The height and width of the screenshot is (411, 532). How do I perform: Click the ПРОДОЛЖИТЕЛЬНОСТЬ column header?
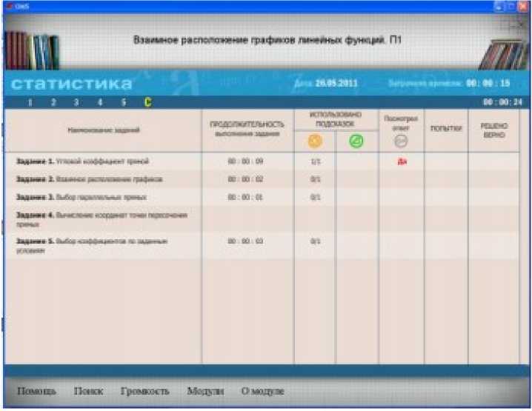[x=247, y=129]
